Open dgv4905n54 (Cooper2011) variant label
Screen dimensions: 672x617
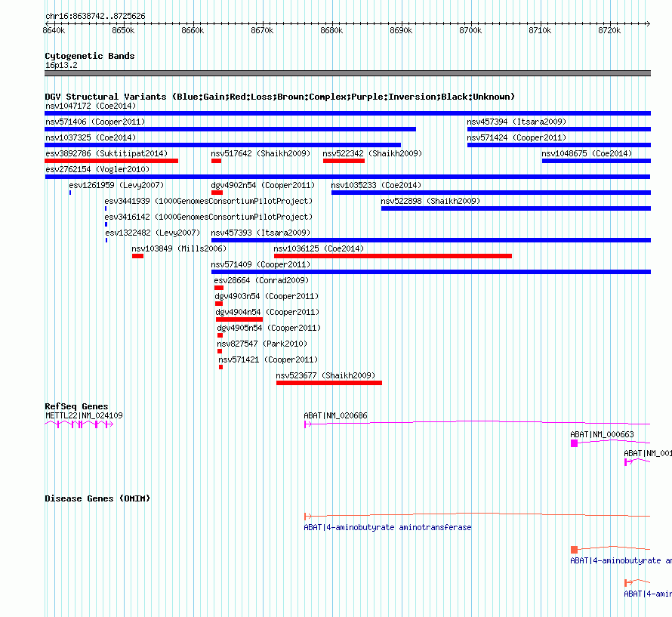click(x=269, y=328)
